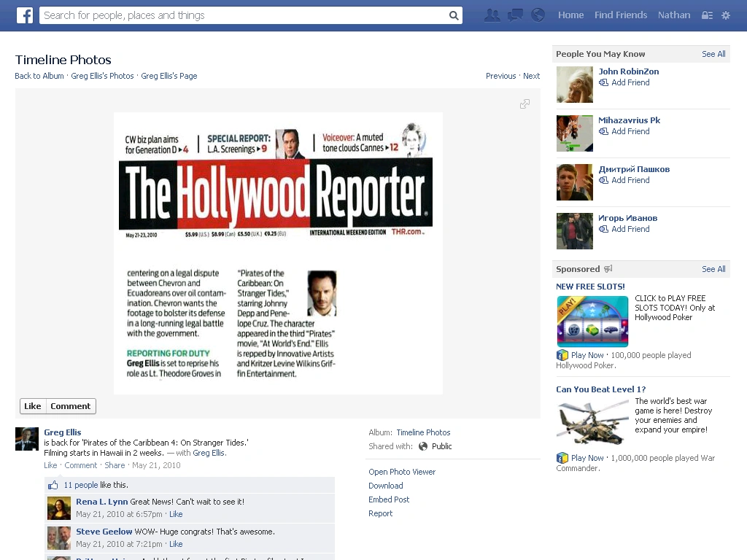This screenshot has height=560, width=747.
Task: Play Now for War Commander
Action: (587, 458)
